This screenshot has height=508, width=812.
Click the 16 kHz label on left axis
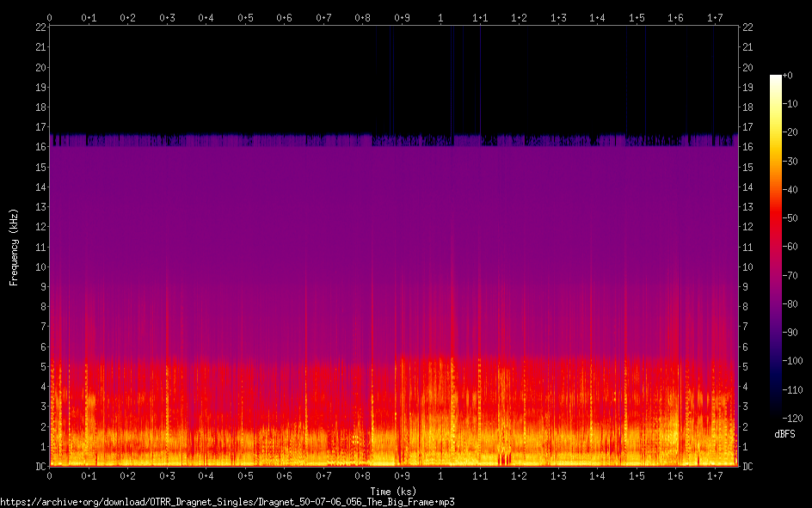[x=40, y=147]
